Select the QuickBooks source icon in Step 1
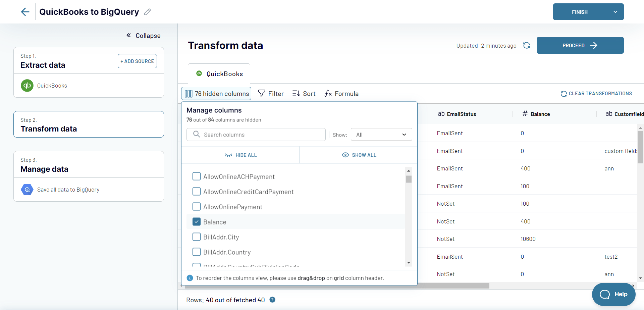Image resolution: width=644 pixels, height=310 pixels. point(27,86)
